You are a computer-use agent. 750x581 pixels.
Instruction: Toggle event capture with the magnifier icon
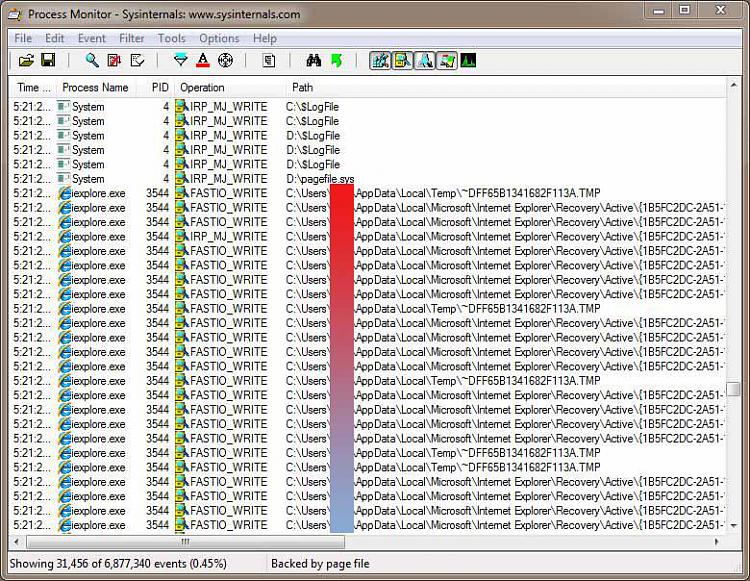point(92,60)
